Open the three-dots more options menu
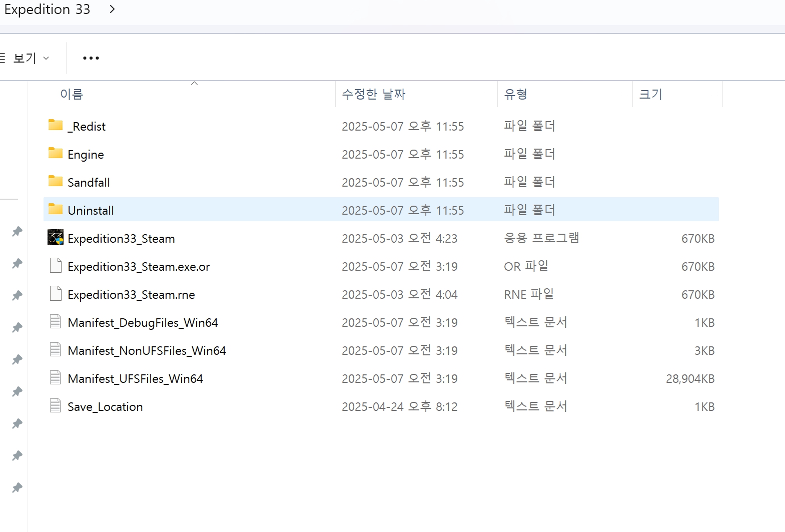Viewport: 785px width, 532px height. coord(91,58)
